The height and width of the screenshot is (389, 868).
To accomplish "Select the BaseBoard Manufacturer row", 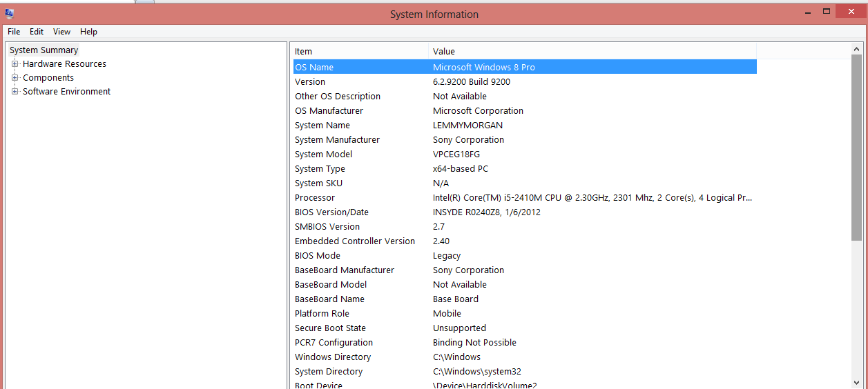I will (524, 270).
